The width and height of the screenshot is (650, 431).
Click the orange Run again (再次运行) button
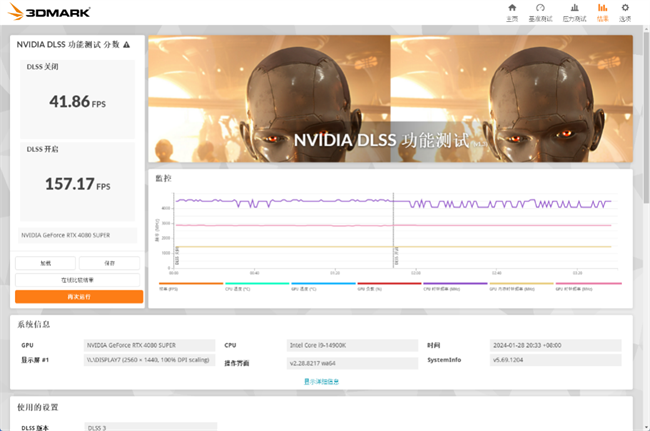[x=79, y=297]
